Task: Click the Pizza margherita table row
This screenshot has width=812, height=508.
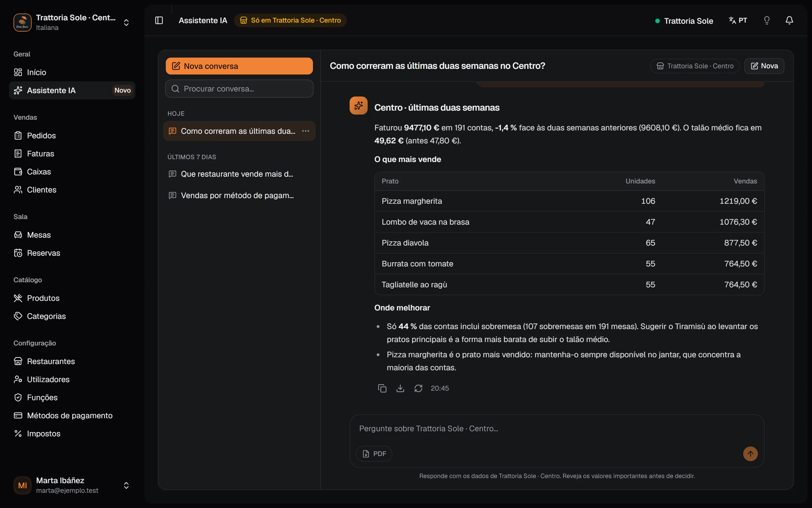Action: tap(569, 201)
